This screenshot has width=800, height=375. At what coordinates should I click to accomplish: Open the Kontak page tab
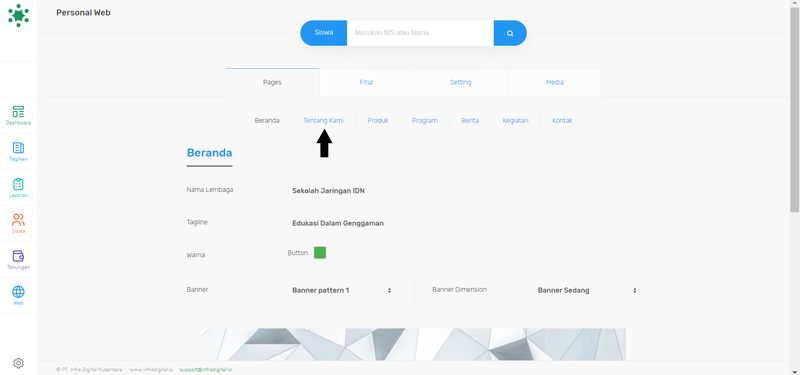pyautogui.click(x=562, y=121)
